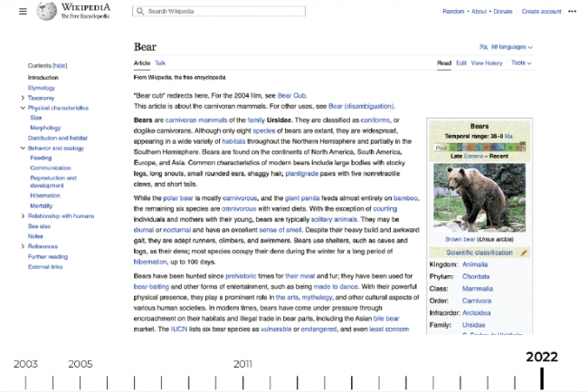Image resolution: width=588 pixels, height=392 pixels.
Task: Click the About link
Action: (479, 11)
